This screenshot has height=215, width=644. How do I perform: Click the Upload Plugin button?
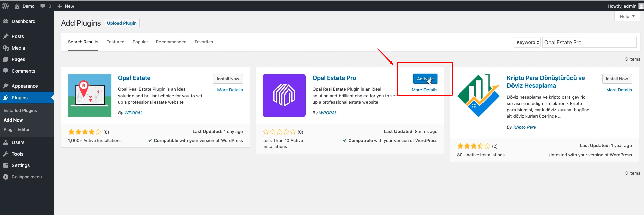[x=122, y=23]
